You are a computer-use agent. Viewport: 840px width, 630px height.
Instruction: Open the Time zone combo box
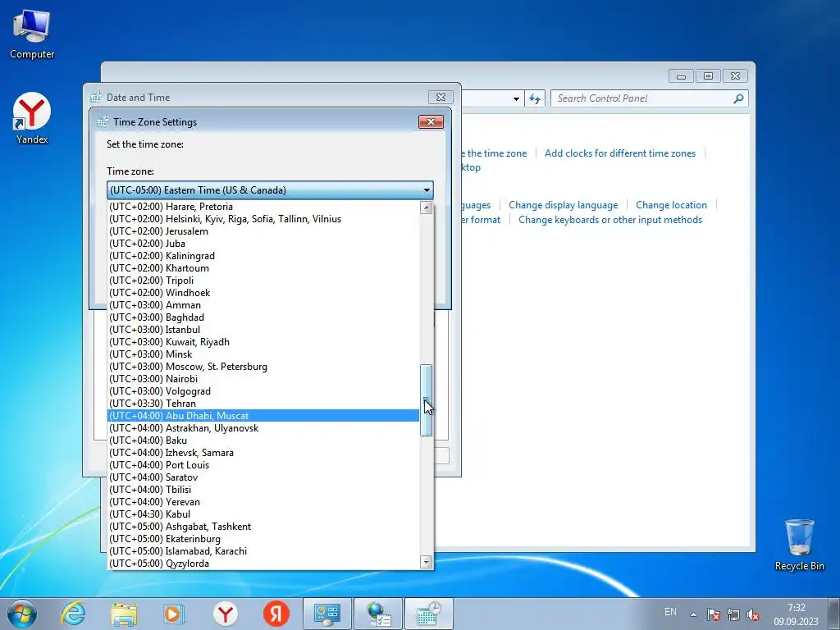pyautogui.click(x=270, y=190)
